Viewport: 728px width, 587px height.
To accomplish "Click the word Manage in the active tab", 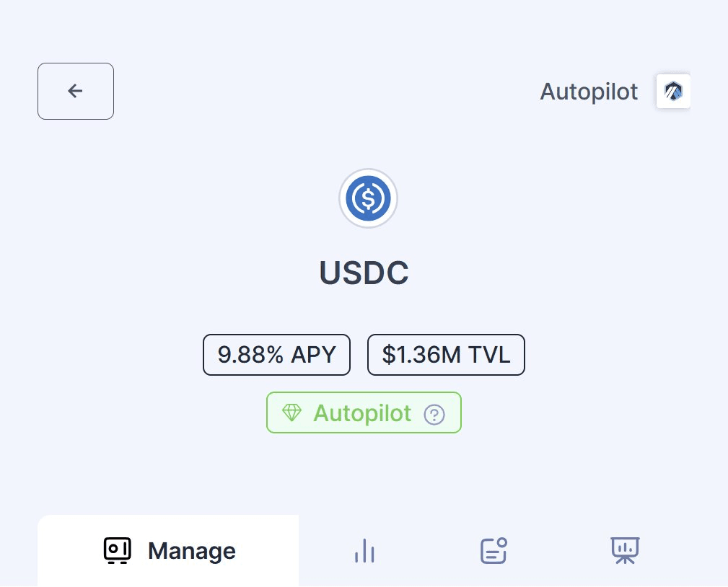I will (x=192, y=551).
